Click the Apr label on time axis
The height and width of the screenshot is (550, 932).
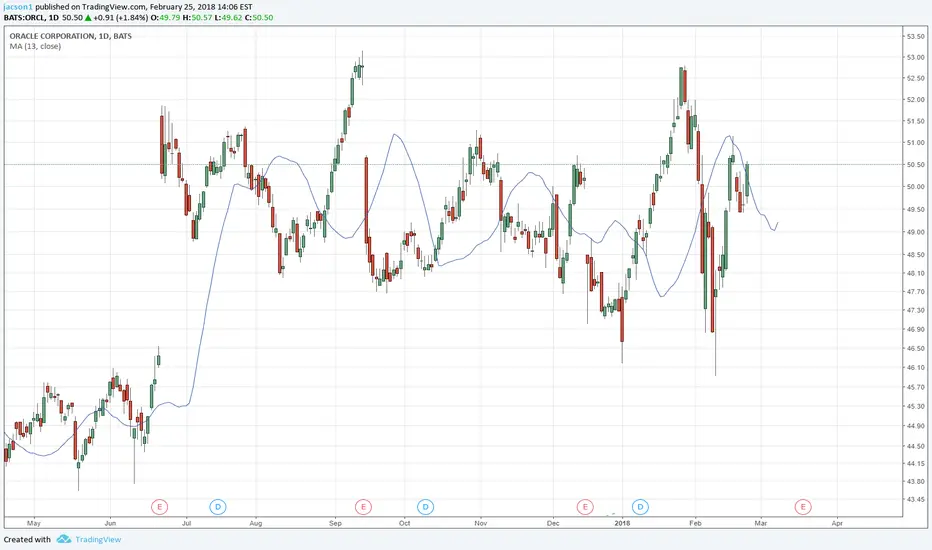click(837, 523)
